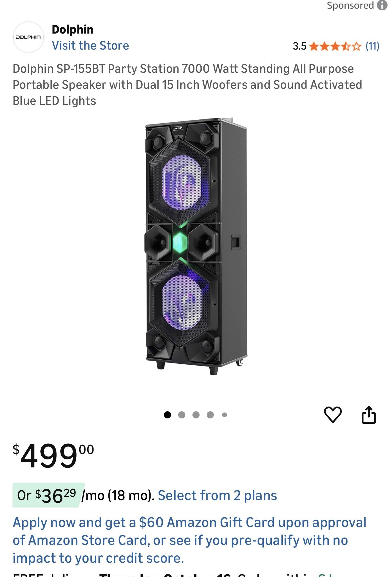Open Select from 2 plans link
The width and height of the screenshot is (392, 577).
pyautogui.click(x=217, y=495)
